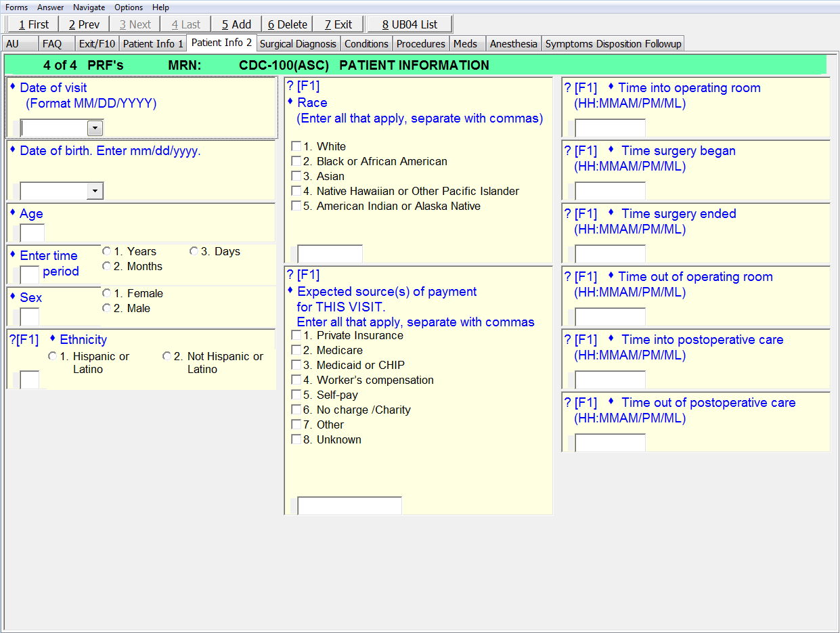Click the 5 Add button
Image resolution: width=840 pixels, height=633 pixels.
(x=236, y=24)
